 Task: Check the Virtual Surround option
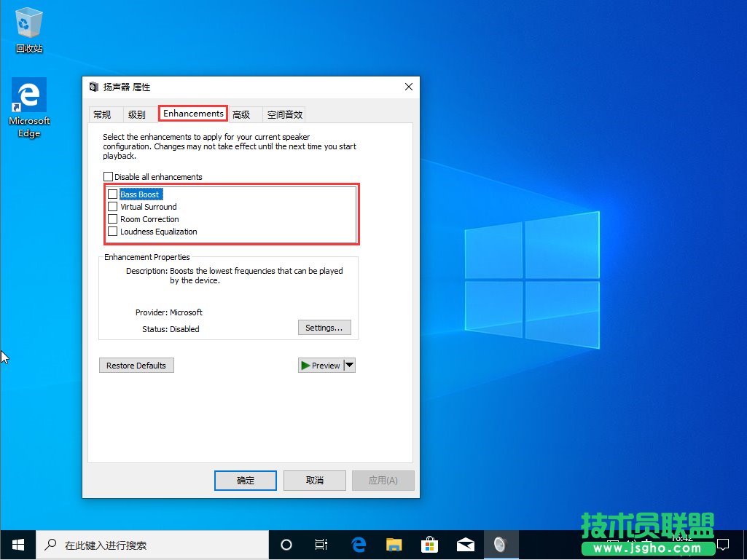113,206
